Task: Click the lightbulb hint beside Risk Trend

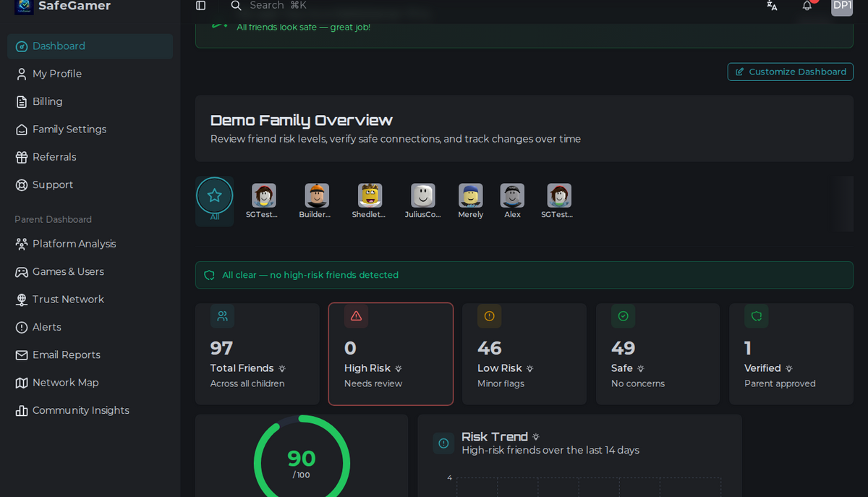Action: (x=536, y=437)
